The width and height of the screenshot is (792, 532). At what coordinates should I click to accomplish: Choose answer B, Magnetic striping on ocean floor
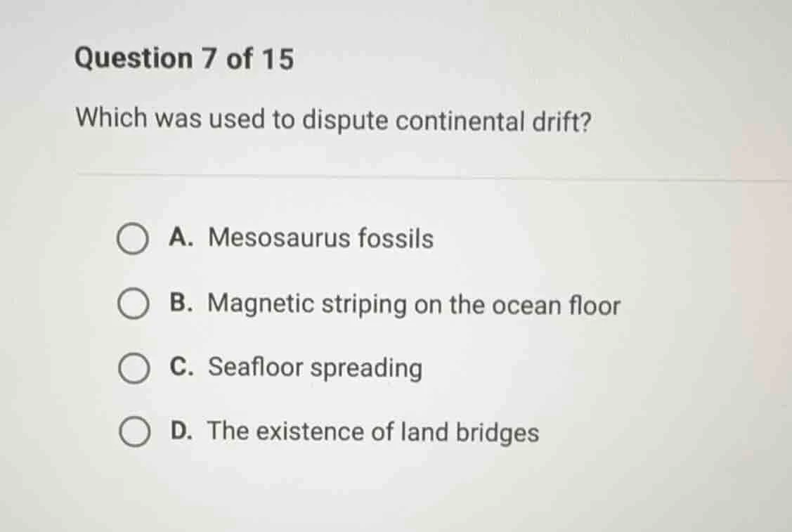(x=394, y=304)
